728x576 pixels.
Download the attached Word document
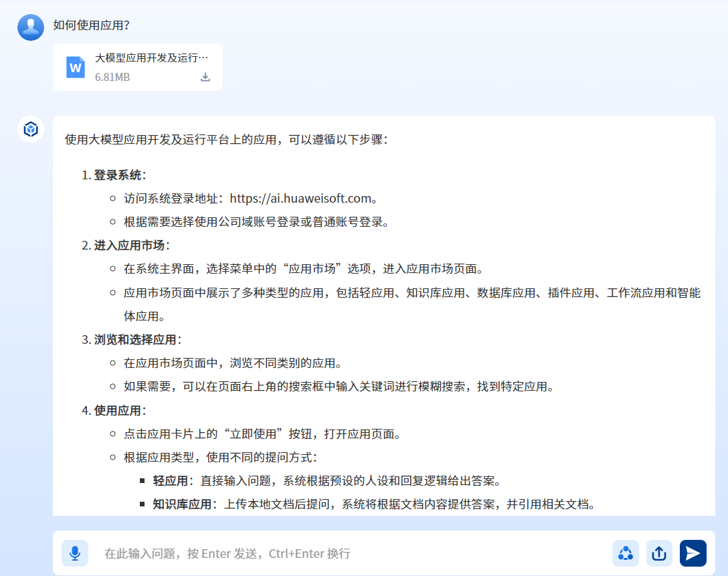(x=205, y=77)
